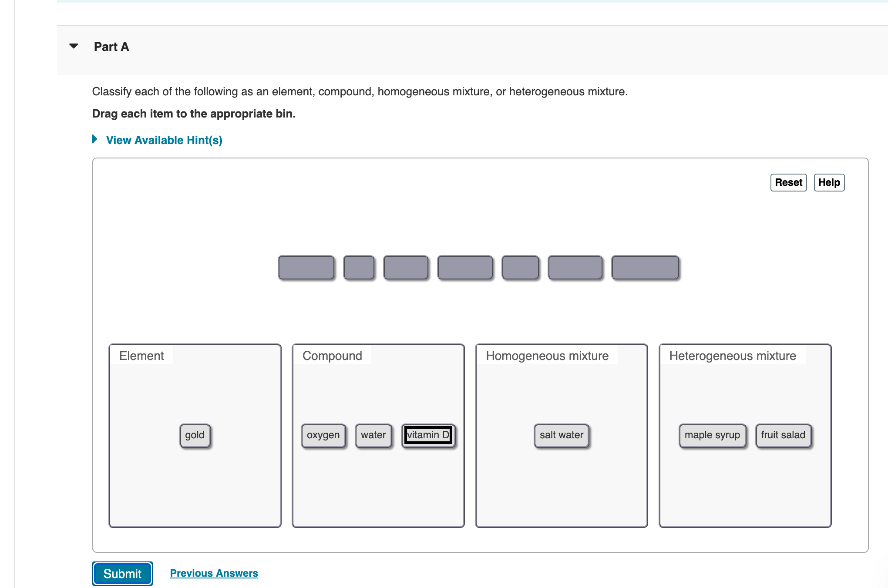Select the oxygen item tile
888x588 pixels.
(323, 435)
